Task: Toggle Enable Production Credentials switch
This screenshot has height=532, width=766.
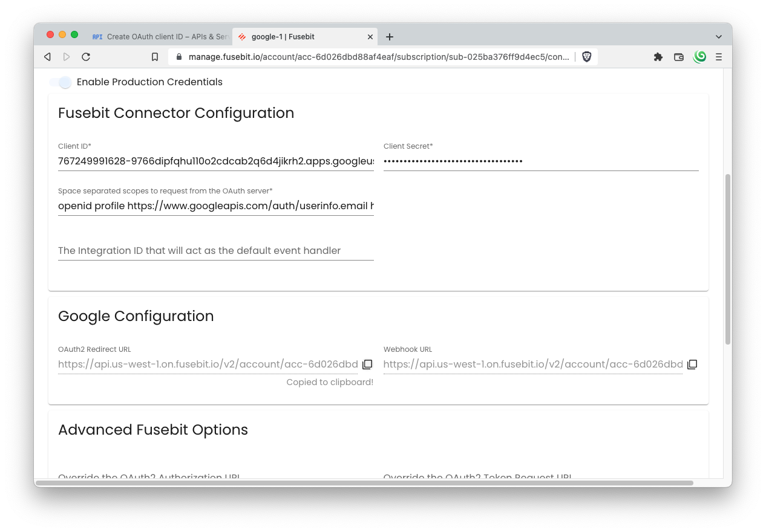Action: coord(61,82)
